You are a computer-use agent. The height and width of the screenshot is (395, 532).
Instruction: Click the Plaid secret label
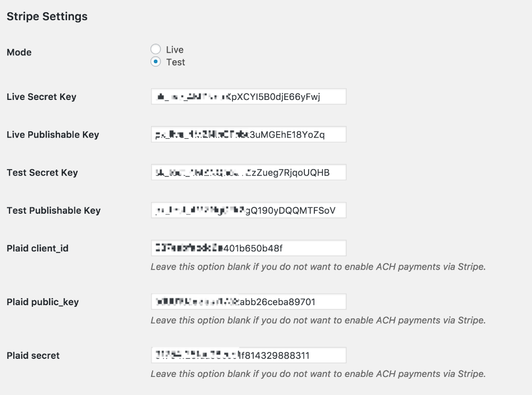(33, 356)
